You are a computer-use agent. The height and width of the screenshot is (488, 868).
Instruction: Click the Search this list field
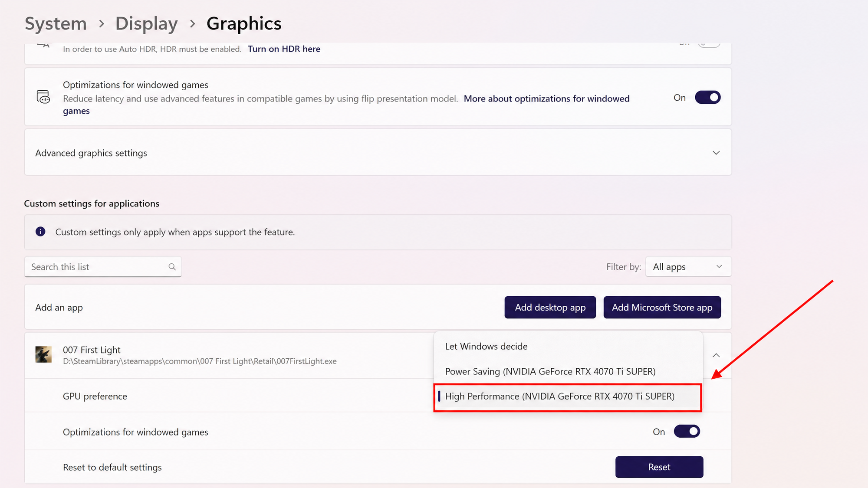[x=103, y=267]
